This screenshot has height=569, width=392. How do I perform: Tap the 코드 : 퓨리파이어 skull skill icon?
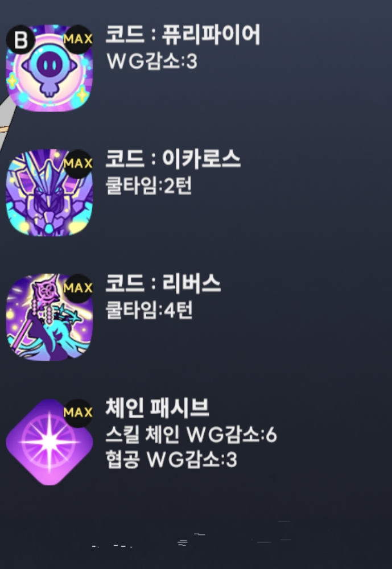click(x=49, y=68)
